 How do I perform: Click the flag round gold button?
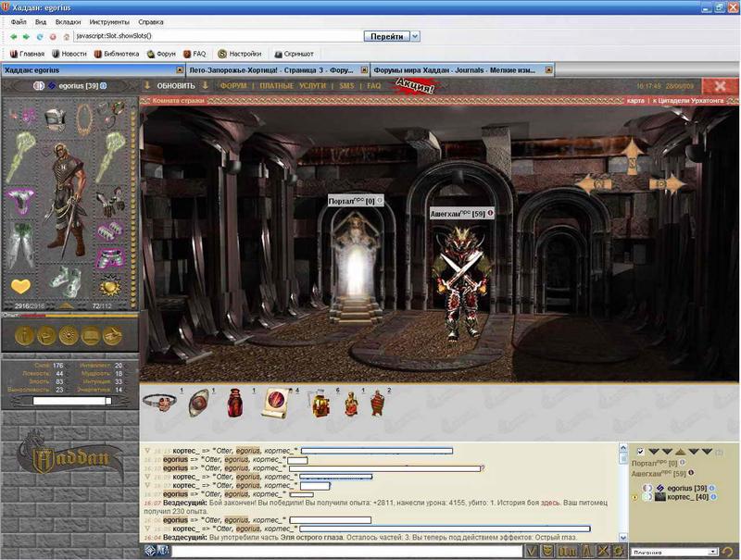pyautogui.click(x=46, y=335)
